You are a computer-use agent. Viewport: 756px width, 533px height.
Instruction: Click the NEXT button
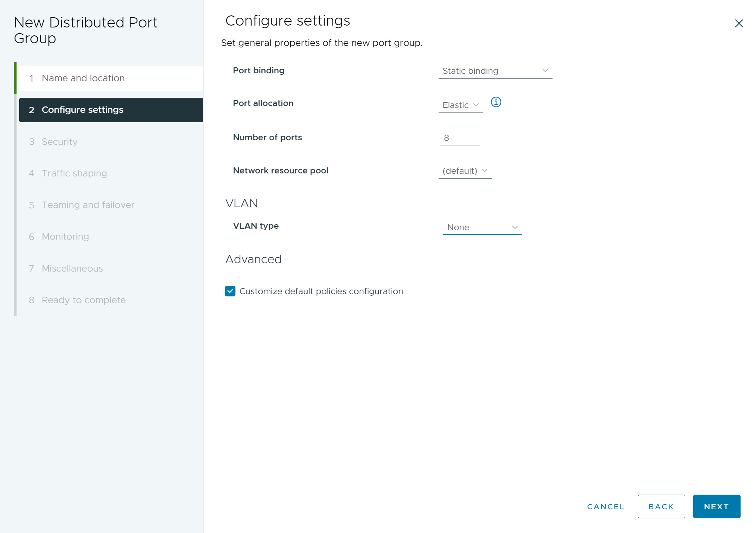tap(717, 507)
